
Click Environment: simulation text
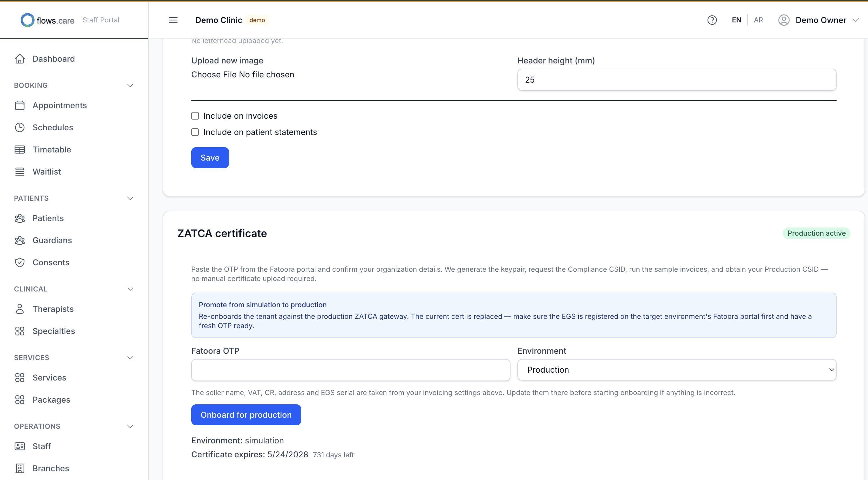pyautogui.click(x=237, y=440)
